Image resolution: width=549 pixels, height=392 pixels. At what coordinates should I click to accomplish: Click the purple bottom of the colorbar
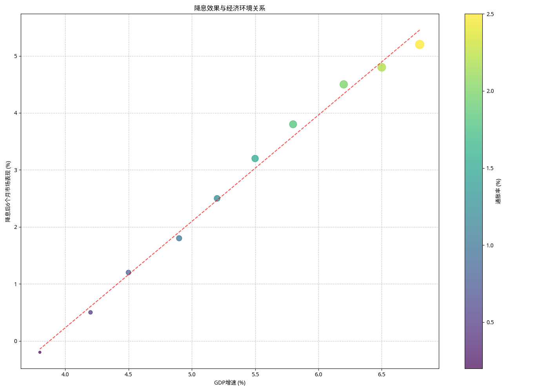tap(473, 365)
